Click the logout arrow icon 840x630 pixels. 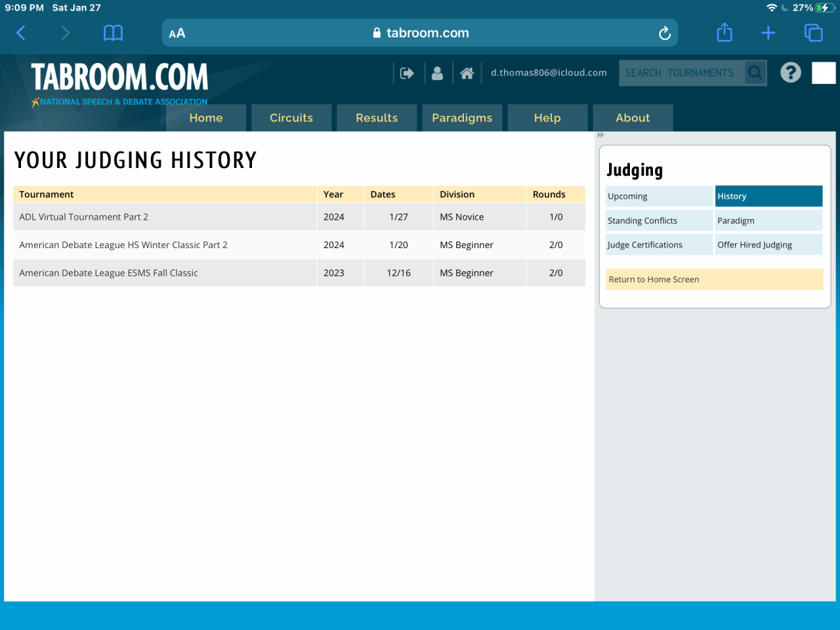coord(407,73)
